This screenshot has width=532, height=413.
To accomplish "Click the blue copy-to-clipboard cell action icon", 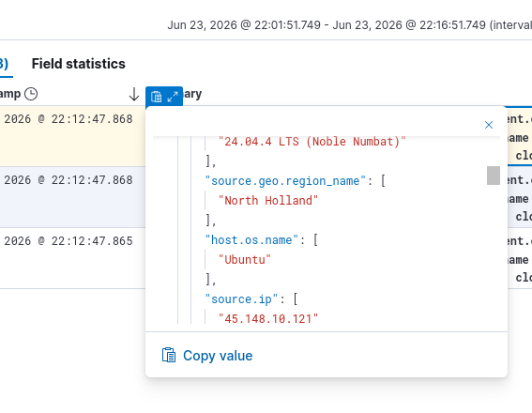I will click(156, 97).
